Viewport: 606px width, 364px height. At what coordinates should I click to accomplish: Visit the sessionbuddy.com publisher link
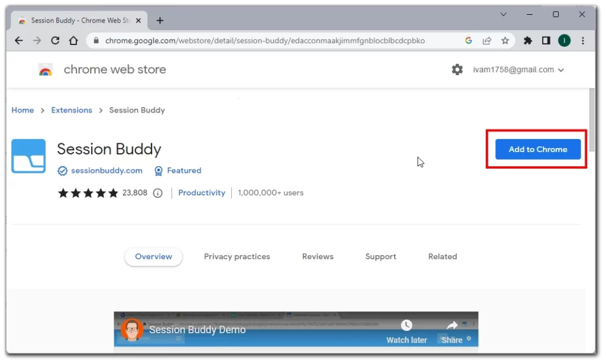pos(107,171)
